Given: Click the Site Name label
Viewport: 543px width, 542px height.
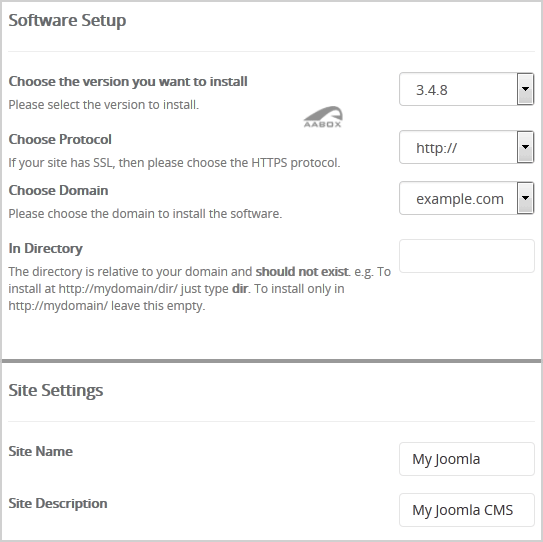Looking at the screenshot, I should 41,451.
